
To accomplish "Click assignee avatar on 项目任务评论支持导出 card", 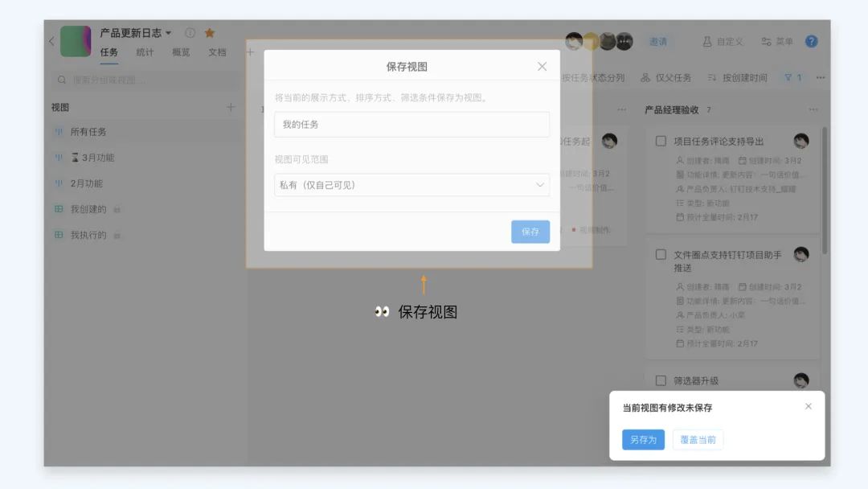I will (x=801, y=142).
